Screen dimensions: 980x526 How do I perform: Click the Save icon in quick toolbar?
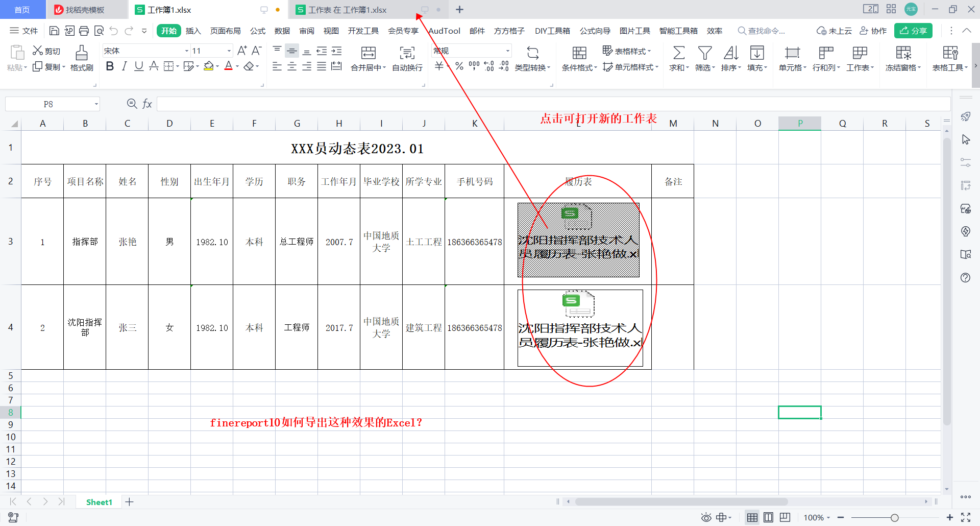coord(54,31)
